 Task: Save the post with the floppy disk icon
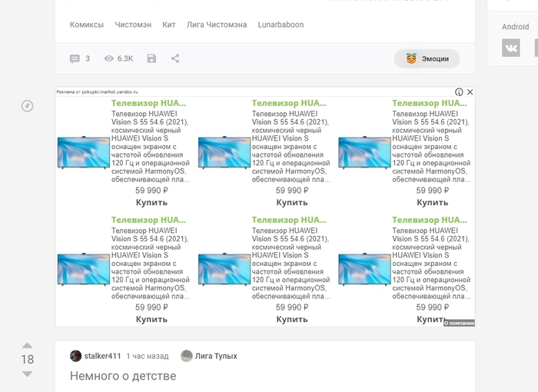tap(151, 58)
